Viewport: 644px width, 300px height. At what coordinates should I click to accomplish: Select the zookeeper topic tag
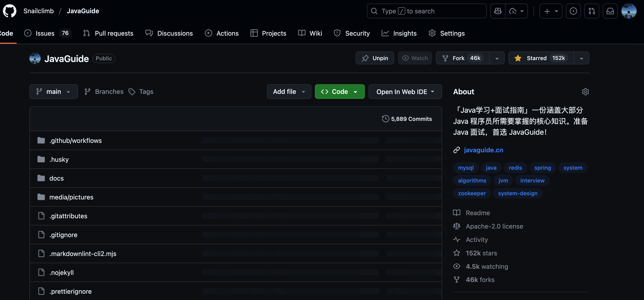(x=472, y=193)
